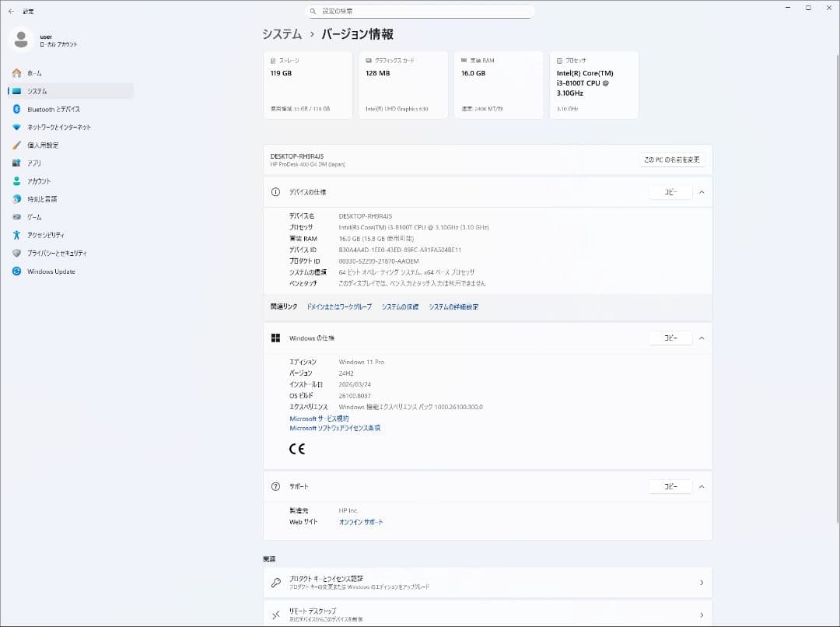Open システムの保護 link

tap(401, 307)
